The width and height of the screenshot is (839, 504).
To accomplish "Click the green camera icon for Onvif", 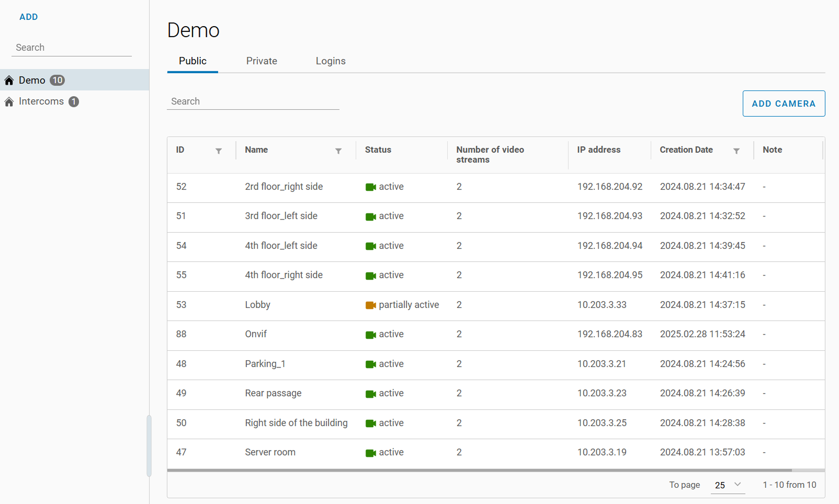I will click(x=370, y=335).
